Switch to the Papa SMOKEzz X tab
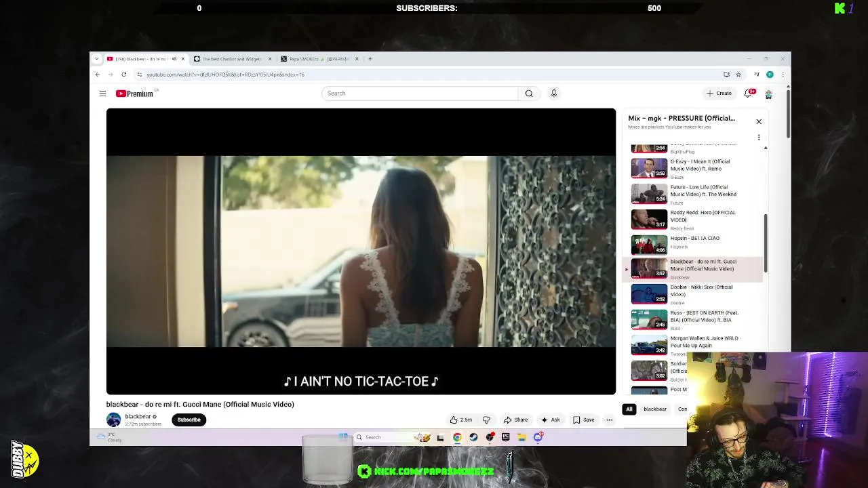 click(319, 59)
